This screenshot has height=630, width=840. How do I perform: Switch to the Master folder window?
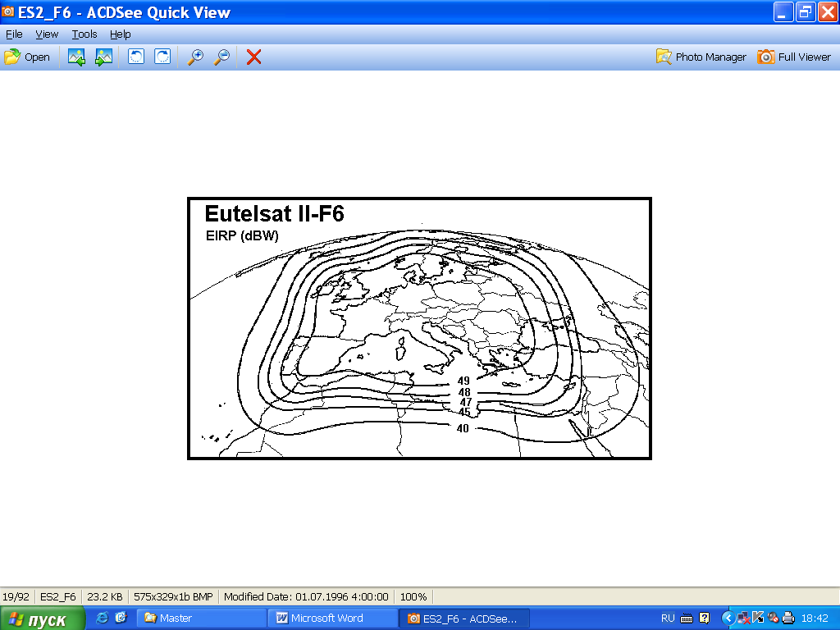click(x=202, y=619)
